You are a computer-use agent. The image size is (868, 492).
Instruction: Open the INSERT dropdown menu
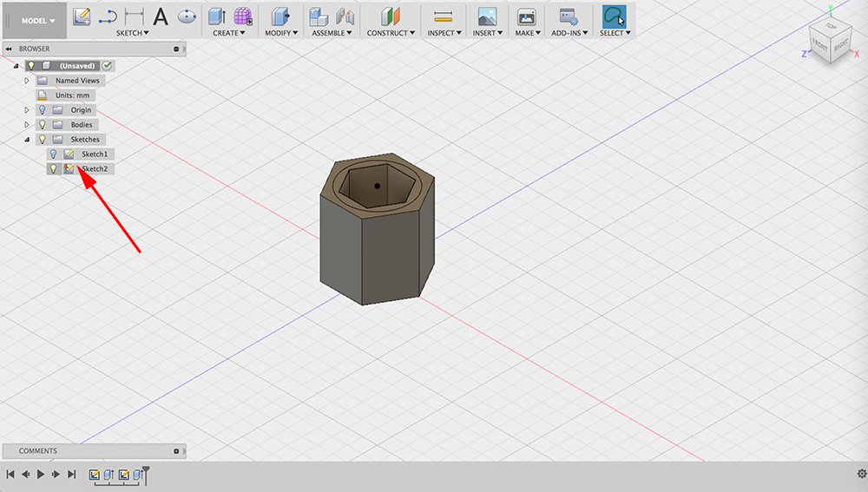[487, 33]
